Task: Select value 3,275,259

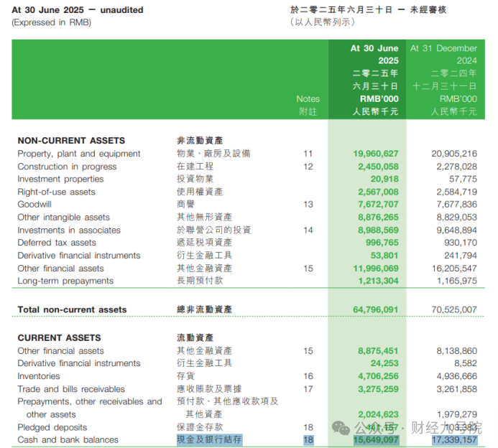Action: pos(378,389)
